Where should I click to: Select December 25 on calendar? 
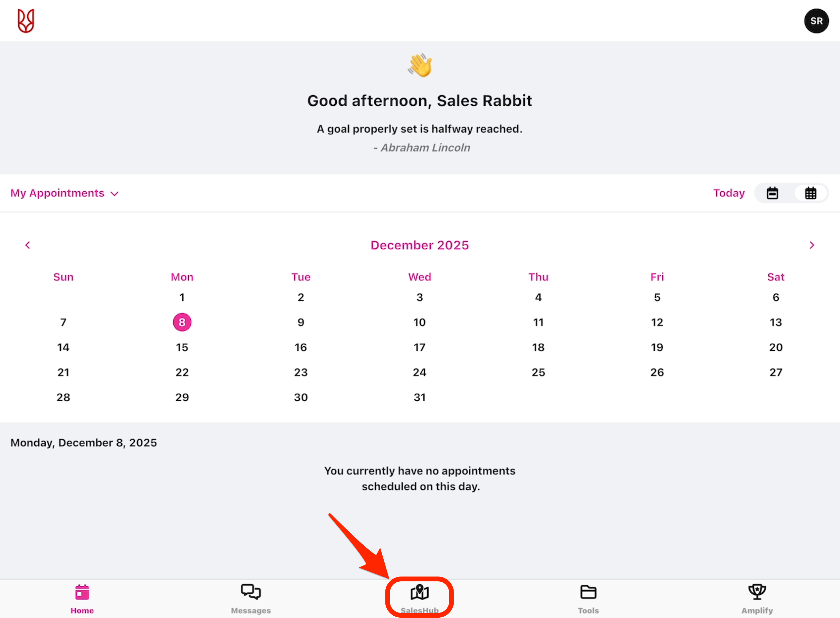coord(538,372)
